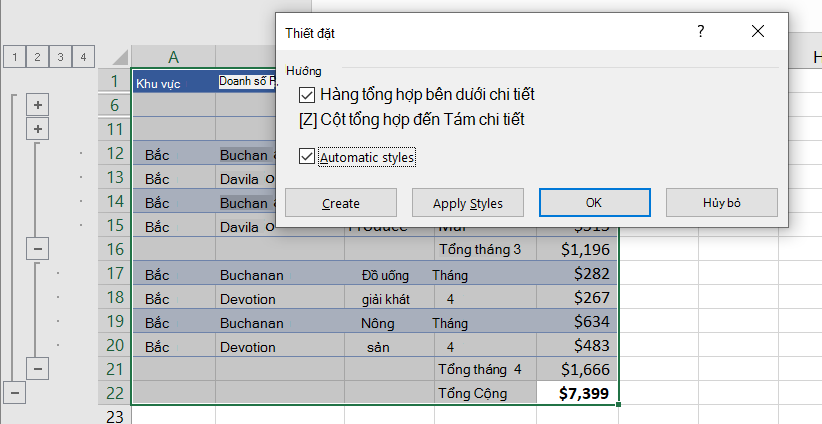The image size is (822, 424).
Task: Select the 'Khu vực' header cell
Action: pos(174,82)
